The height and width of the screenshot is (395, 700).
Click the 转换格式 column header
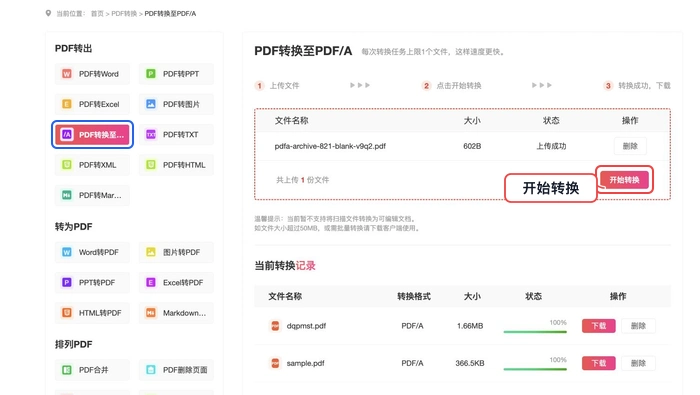tap(414, 296)
